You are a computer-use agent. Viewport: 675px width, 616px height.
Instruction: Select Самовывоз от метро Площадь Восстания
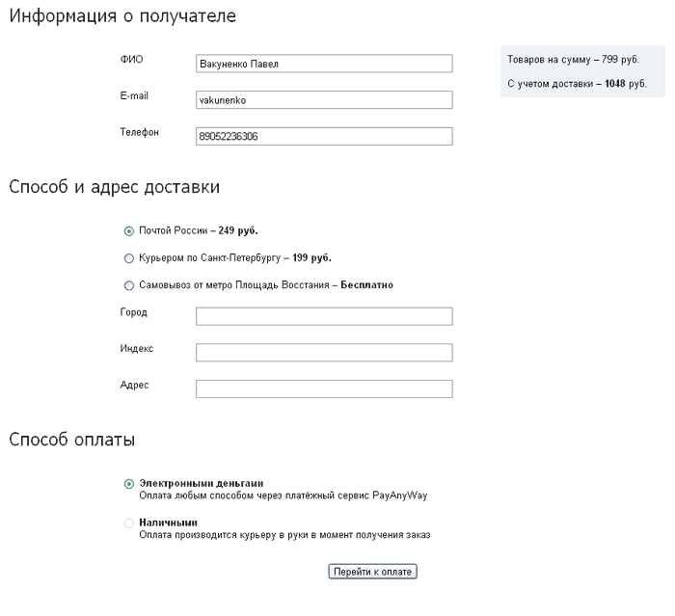[x=129, y=285]
